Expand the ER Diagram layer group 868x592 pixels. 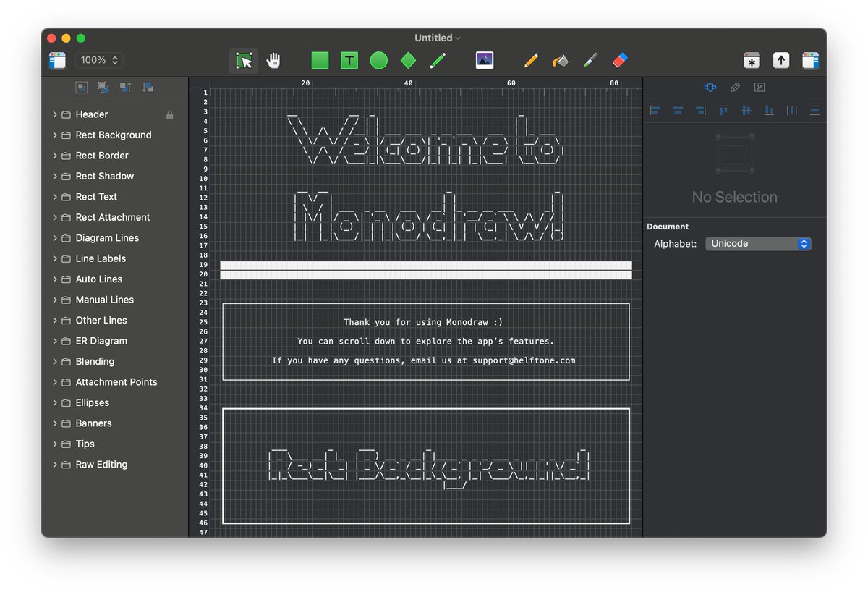pos(56,340)
